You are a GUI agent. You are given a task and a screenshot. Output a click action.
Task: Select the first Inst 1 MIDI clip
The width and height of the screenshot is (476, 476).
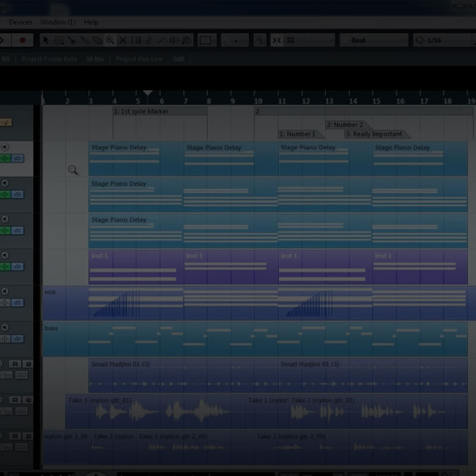point(136,267)
